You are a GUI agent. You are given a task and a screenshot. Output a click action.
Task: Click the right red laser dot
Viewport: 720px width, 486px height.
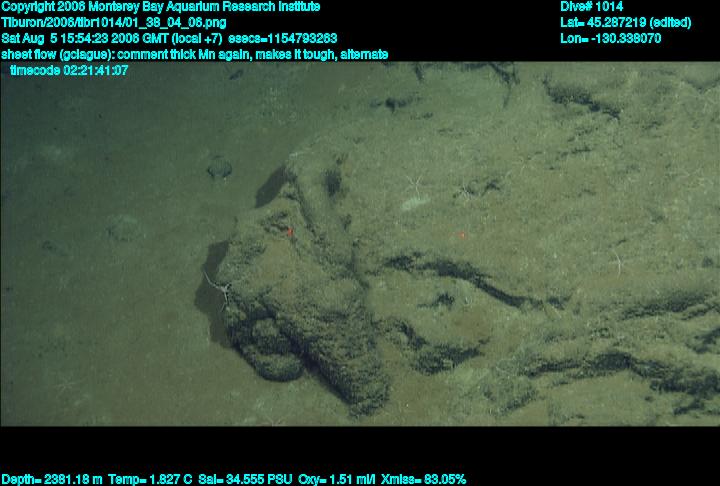461,235
